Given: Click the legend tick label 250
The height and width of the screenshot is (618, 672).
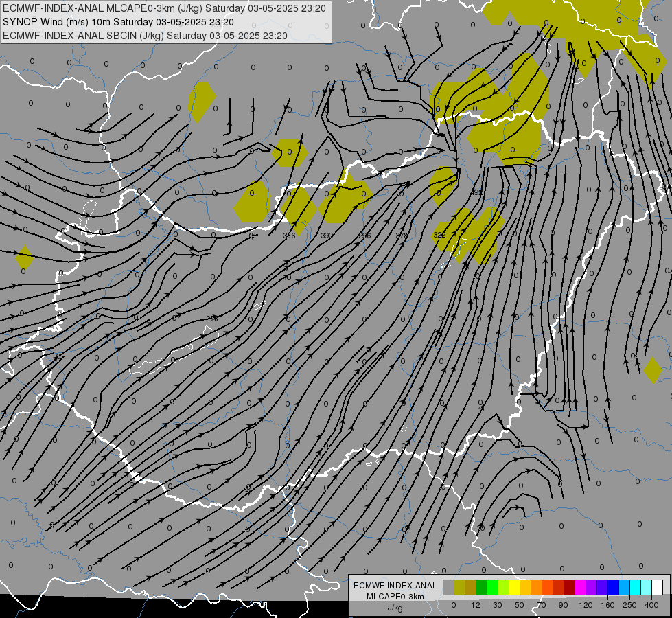Looking at the screenshot, I should [629, 605].
